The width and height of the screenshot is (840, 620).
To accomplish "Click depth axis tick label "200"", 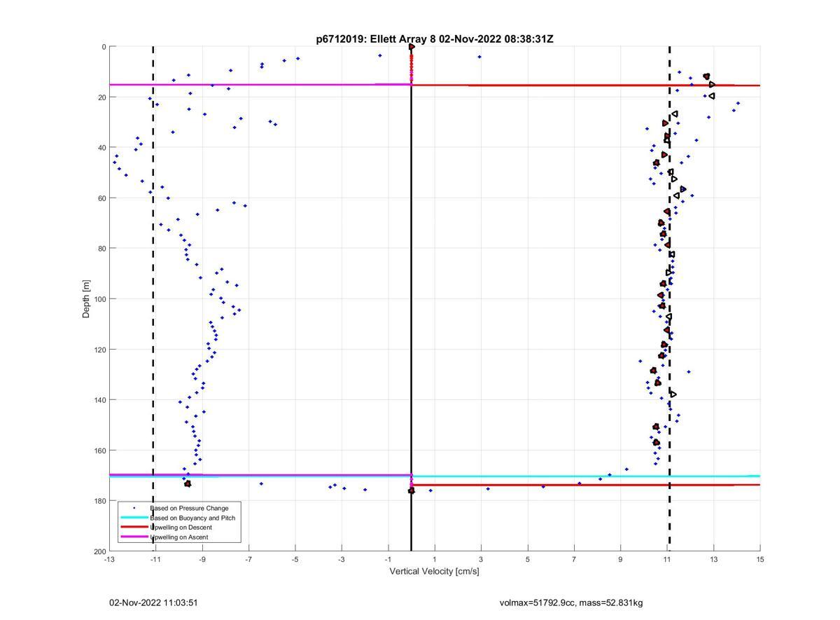I will 99,551.
